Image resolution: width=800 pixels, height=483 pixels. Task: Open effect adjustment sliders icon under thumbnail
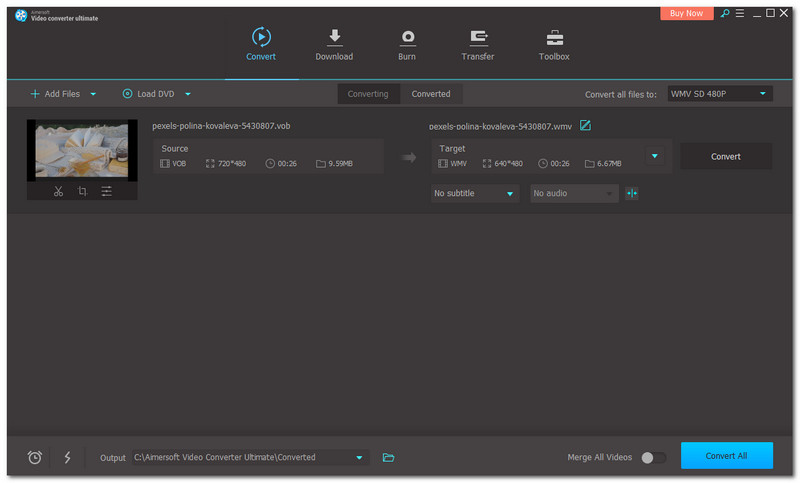[x=106, y=191]
